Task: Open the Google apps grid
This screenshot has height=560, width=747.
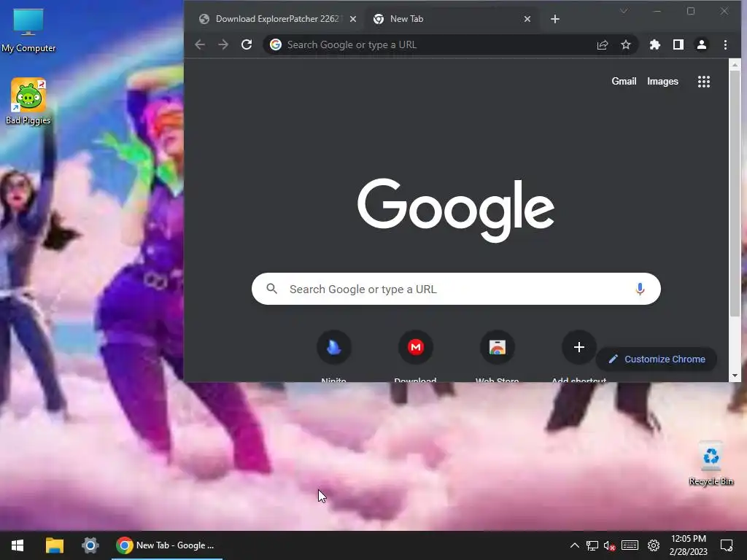Action: [704, 82]
